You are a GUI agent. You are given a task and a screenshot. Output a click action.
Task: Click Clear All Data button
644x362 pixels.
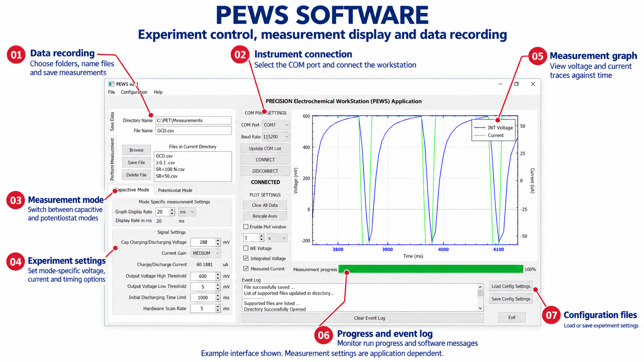[265, 205]
